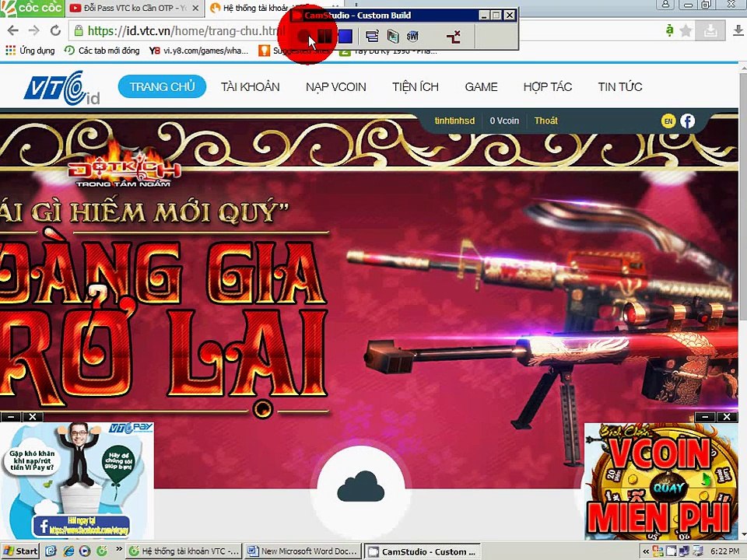Viewport: 747px width, 560px height.
Task: Open Cốc Cốc browser menu button
Action: click(33, 8)
